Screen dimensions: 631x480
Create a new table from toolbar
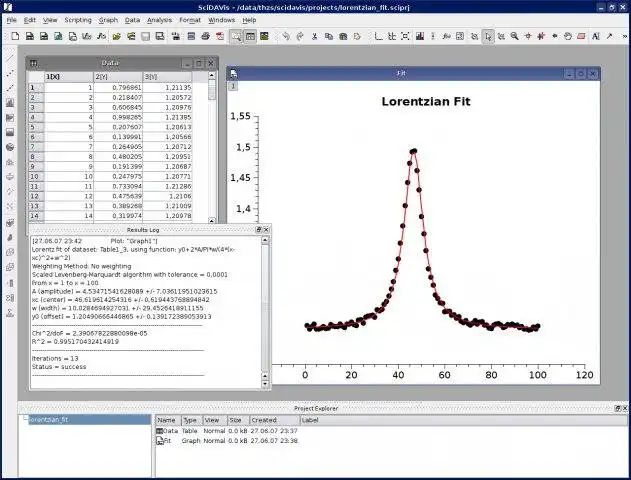point(29,36)
